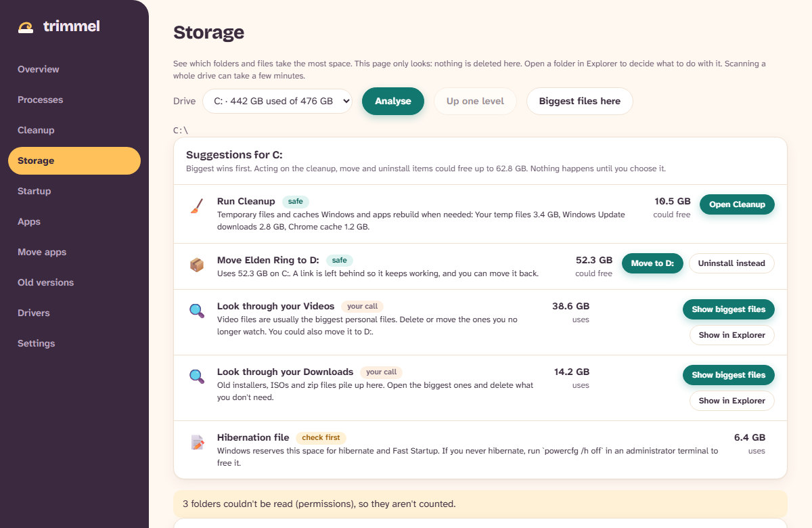Open the Startup page
812x528 pixels.
(74, 191)
